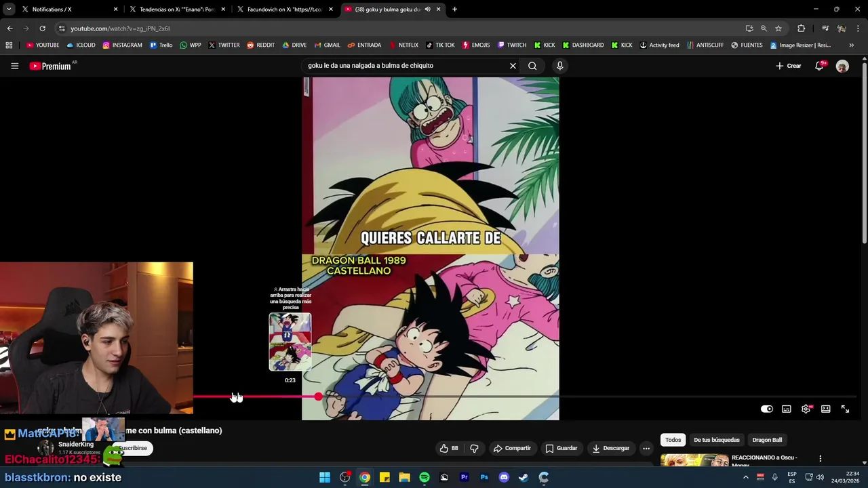Open the Crear create menu
868x488 pixels.
point(789,66)
